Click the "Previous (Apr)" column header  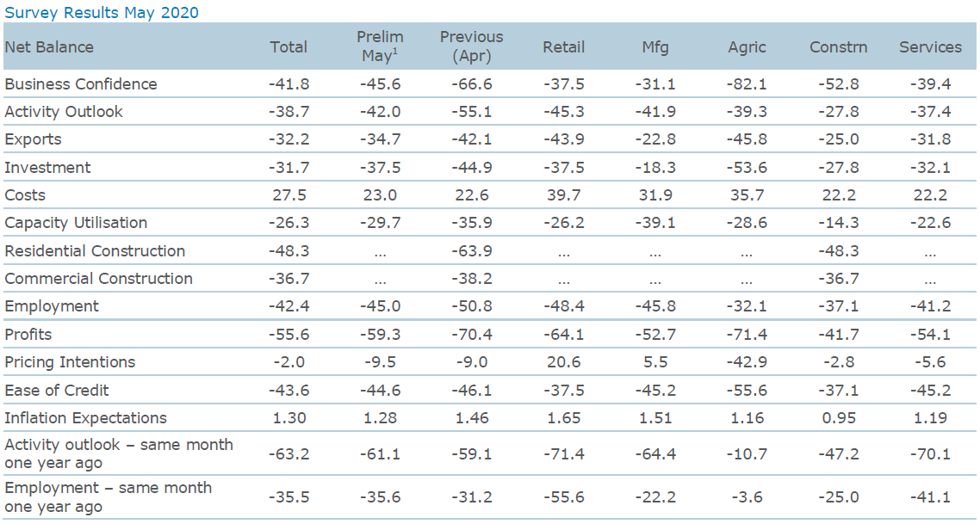[471, 46]
